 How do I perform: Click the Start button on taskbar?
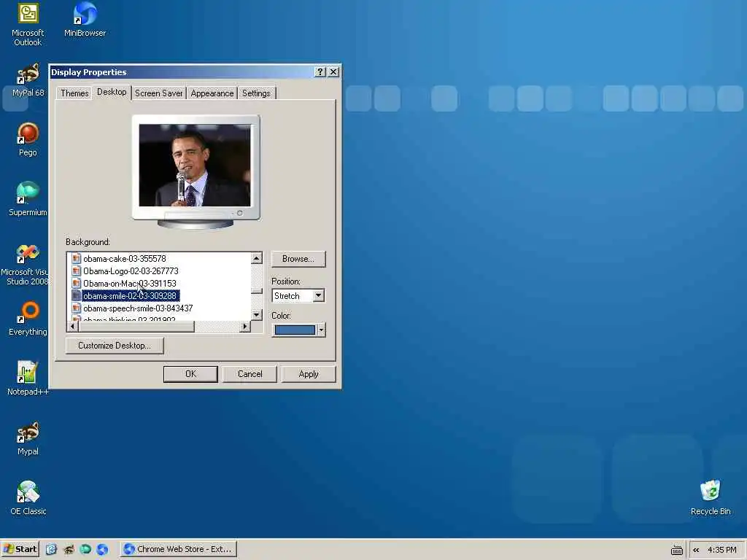coord(19,549)
